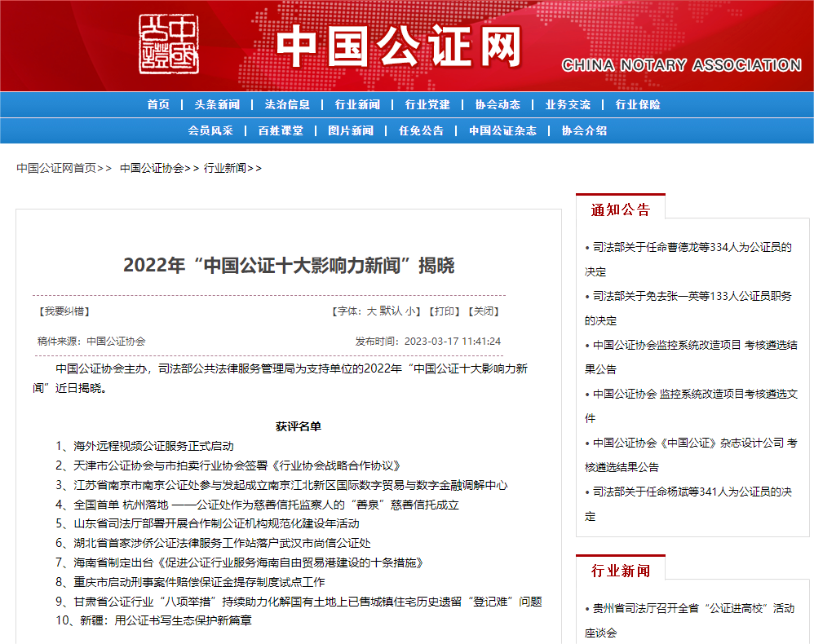Click the 我要纠错 link
The image size is (814, 644).
(64, 311)
